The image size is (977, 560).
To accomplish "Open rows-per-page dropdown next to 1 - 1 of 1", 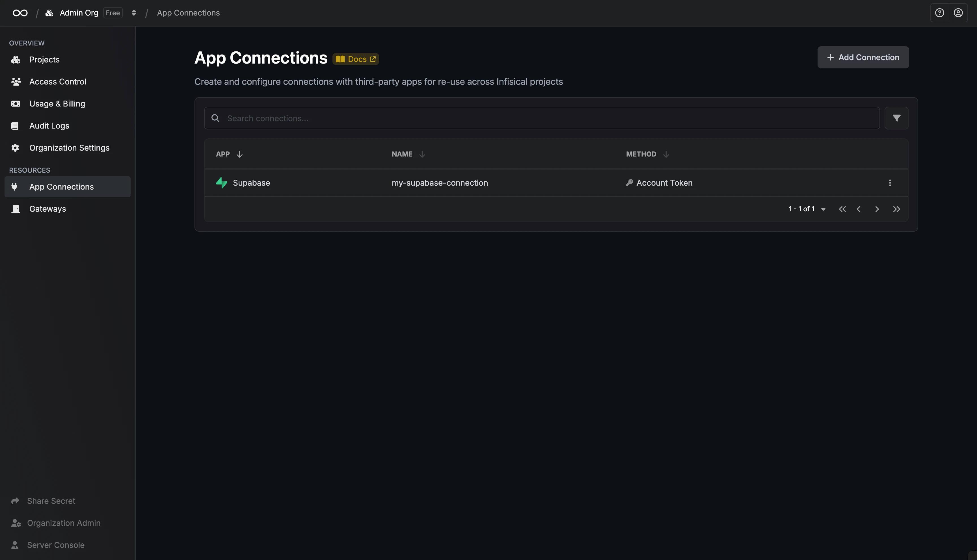I will (823, 209).
